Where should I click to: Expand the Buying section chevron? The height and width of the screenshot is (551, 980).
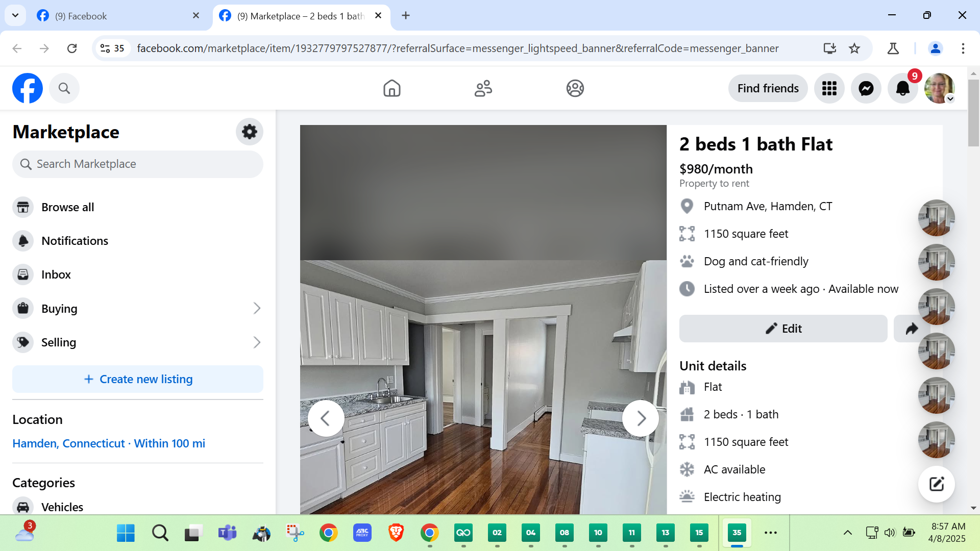257,308
